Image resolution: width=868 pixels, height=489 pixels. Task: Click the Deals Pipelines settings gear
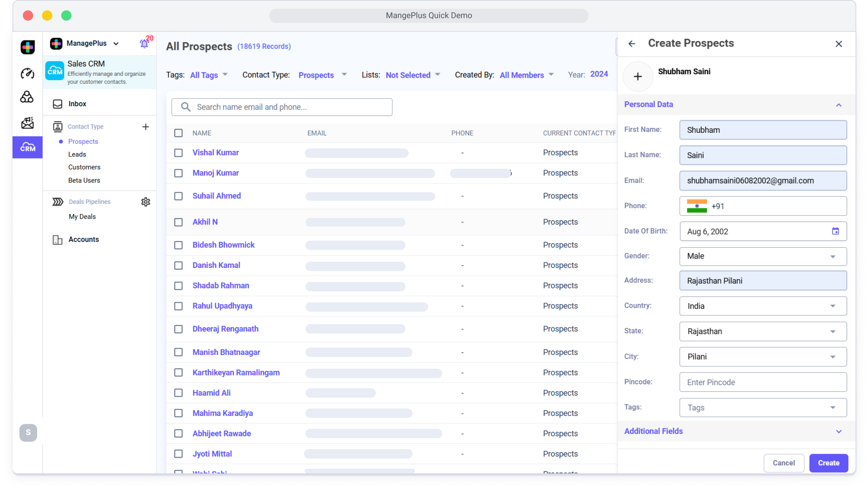tap(146, 202)
